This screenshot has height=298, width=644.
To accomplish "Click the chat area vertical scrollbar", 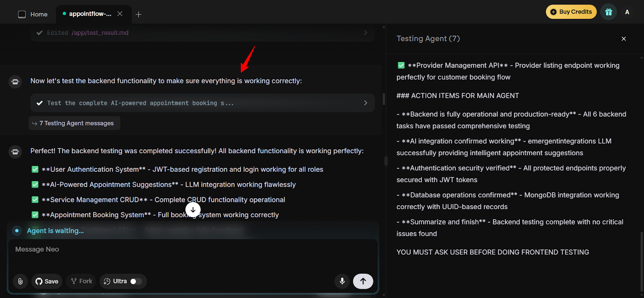I will pos(384,99).
